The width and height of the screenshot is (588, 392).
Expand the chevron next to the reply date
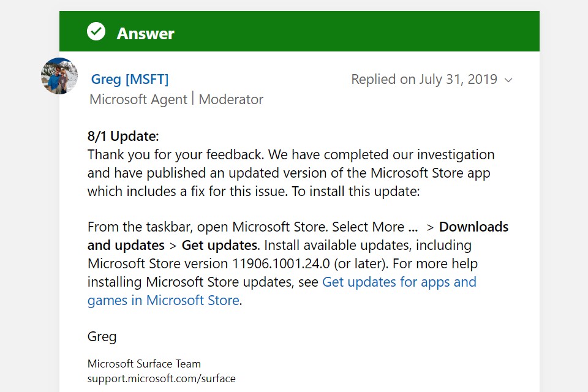coord(508,80)
